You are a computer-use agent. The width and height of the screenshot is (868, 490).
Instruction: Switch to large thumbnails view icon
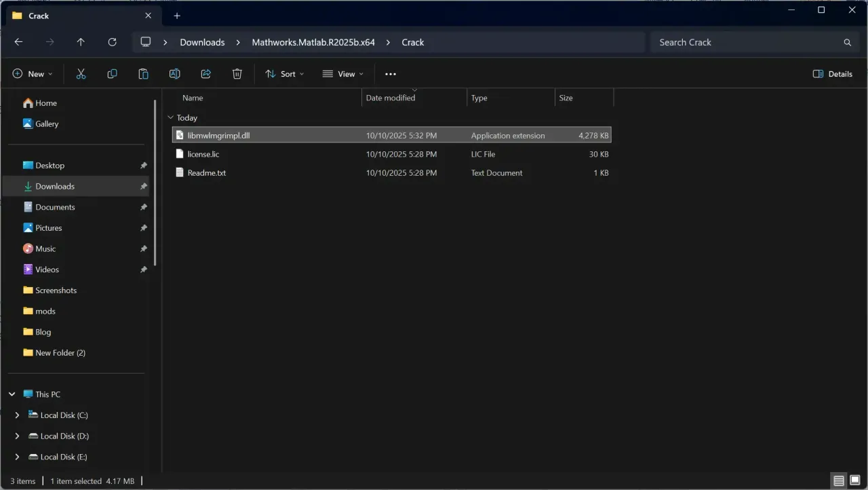pos(855,481)
